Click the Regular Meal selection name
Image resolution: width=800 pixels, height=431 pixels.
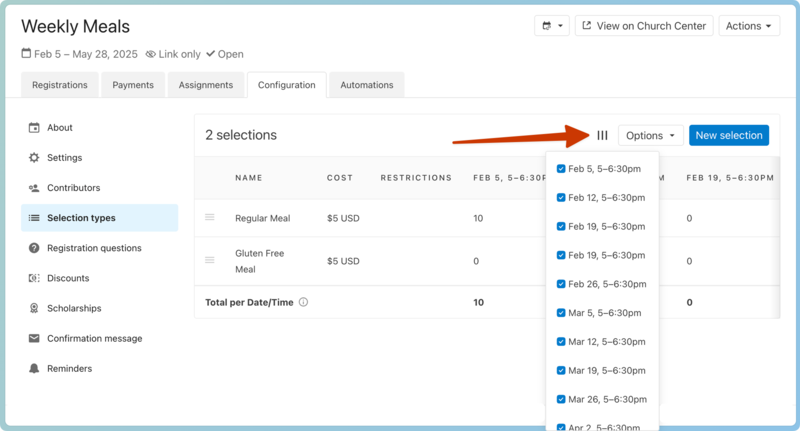click(x=262, y=218)
